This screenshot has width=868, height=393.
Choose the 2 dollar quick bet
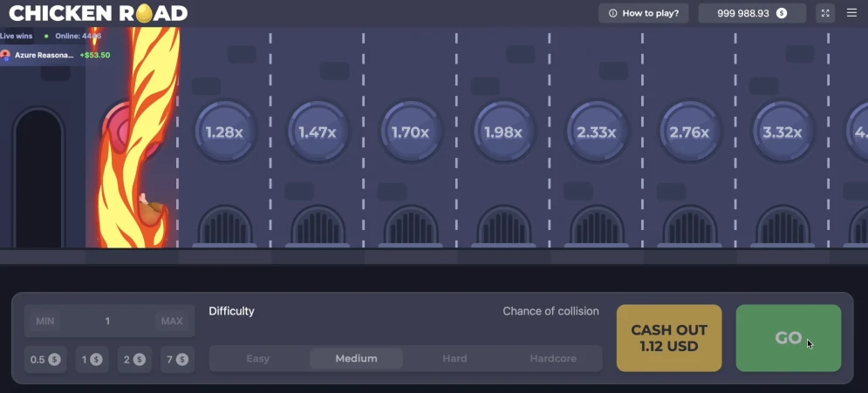pos(134,360)
